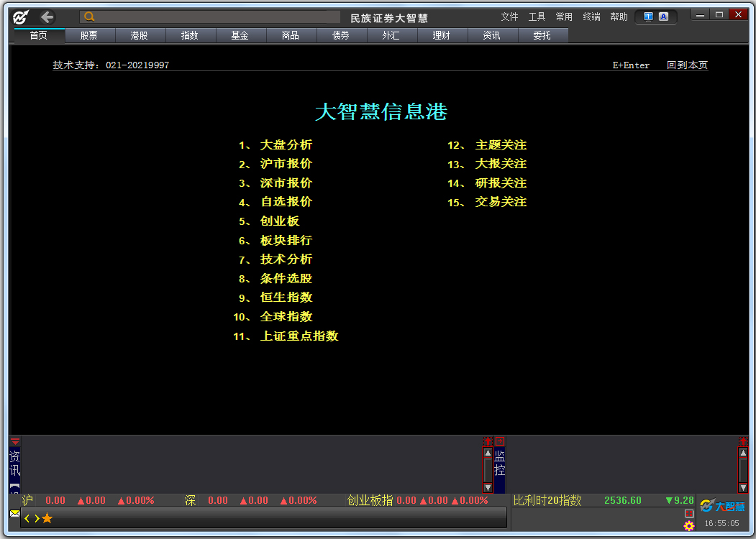Open 交易关注 menu entry
Image resolution: width=756 pixels, height=539 pixels.
pyautogui.click(x=501, y=202)
